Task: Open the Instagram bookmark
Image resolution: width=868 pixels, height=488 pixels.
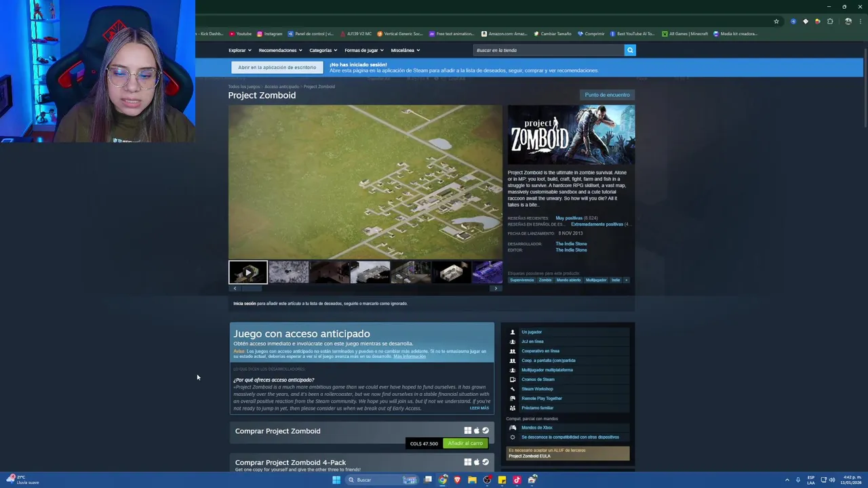Action: [269, 34]
